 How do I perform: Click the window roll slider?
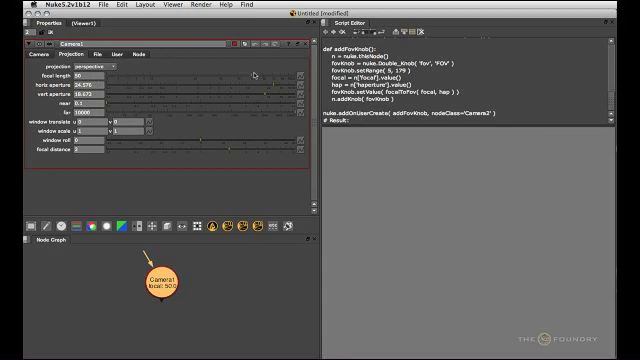201,140
